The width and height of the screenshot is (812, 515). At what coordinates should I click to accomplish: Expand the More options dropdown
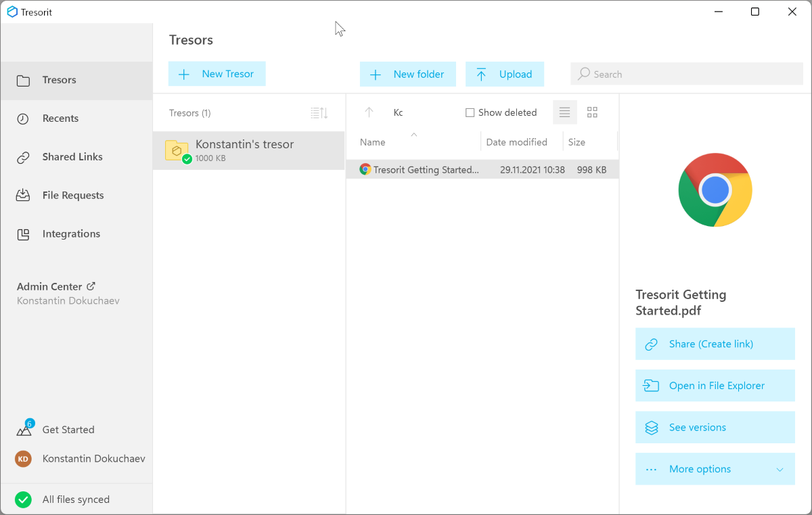(715, 469)
